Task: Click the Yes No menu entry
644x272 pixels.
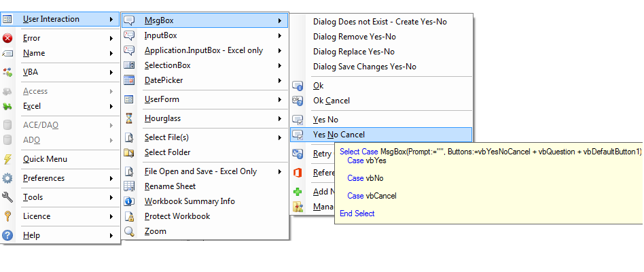Action: (x=325, y=120)
